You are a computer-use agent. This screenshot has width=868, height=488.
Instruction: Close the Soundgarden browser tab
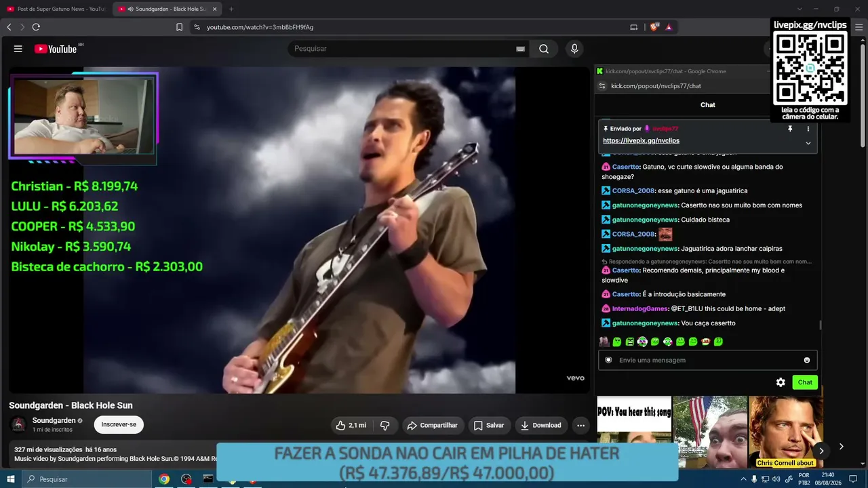pos(215,9)
